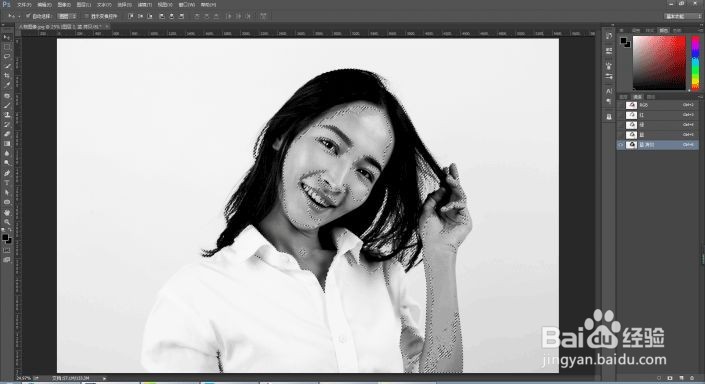Toggle visibility of Green channel (Ctrl+4)
The width and height of the screenshot is (705, 384).
[x=621, y=125]
